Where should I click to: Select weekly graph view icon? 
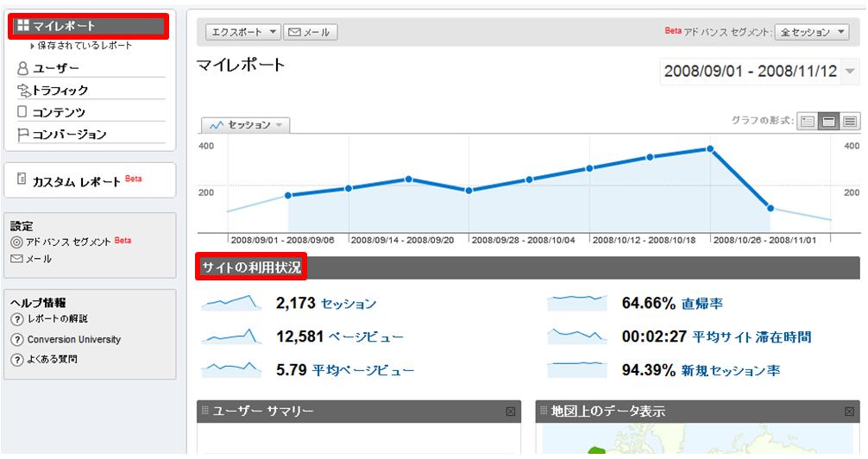[x=828, y=121]
